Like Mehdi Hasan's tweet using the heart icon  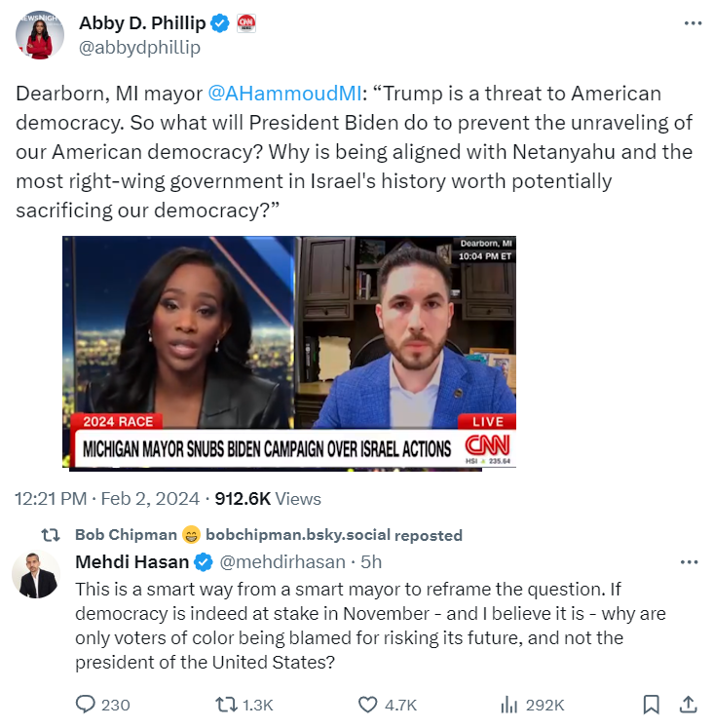[x=368, y=705]
